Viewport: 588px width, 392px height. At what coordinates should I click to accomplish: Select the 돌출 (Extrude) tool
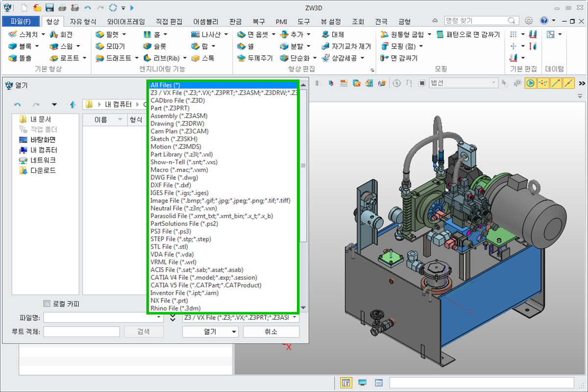point(20,58)
